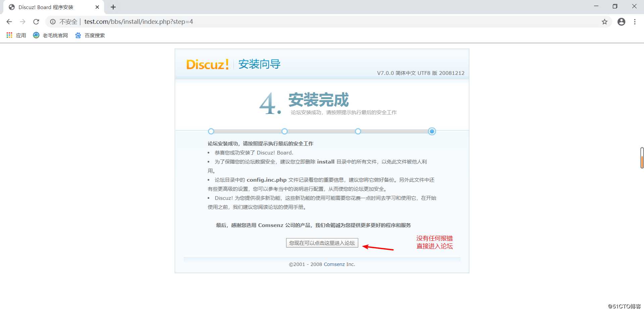
Task: Click the version text V7.0.0 简体中文 UTF8
Action: point(421,73)
